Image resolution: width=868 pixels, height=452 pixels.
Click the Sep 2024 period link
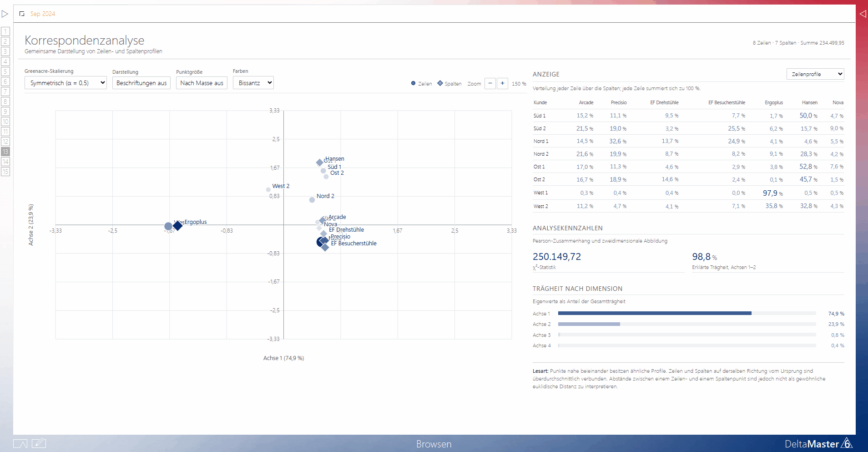(x=43, y=14)
